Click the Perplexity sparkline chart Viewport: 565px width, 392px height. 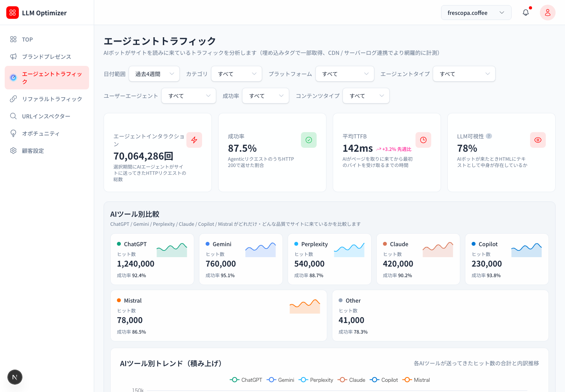point(349,250)
